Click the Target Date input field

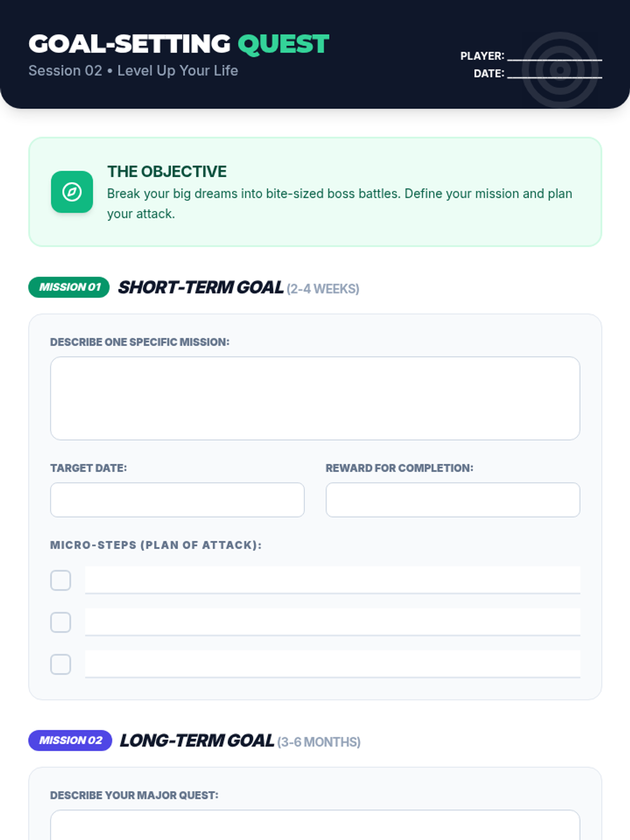pyautogui.click(x=177, y=500)
